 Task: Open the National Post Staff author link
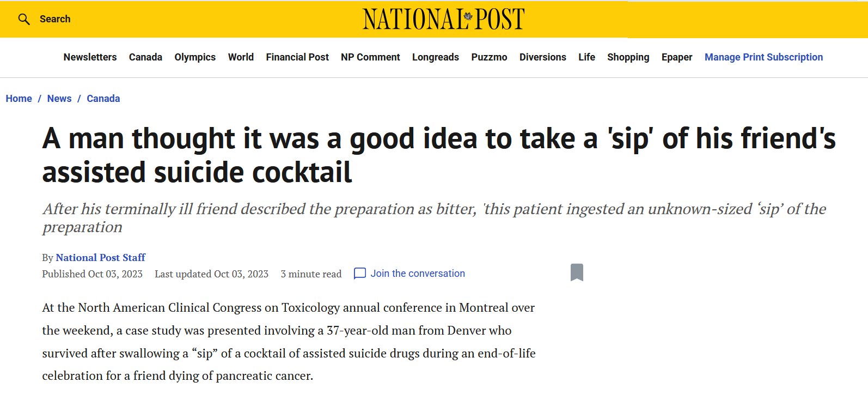[x=101, y=258]
